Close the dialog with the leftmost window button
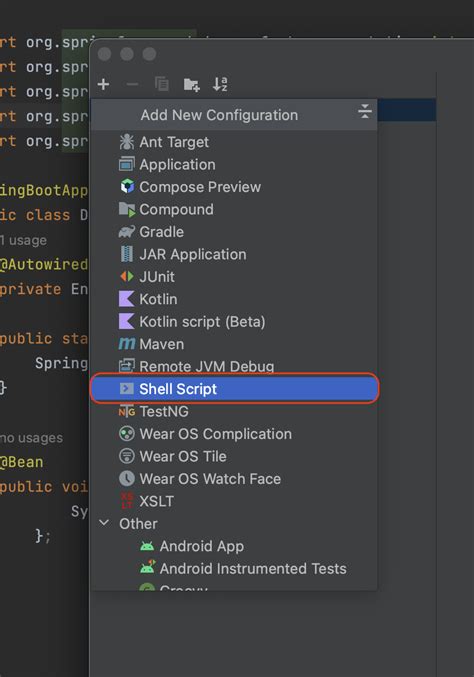 [x=104, y=54]
